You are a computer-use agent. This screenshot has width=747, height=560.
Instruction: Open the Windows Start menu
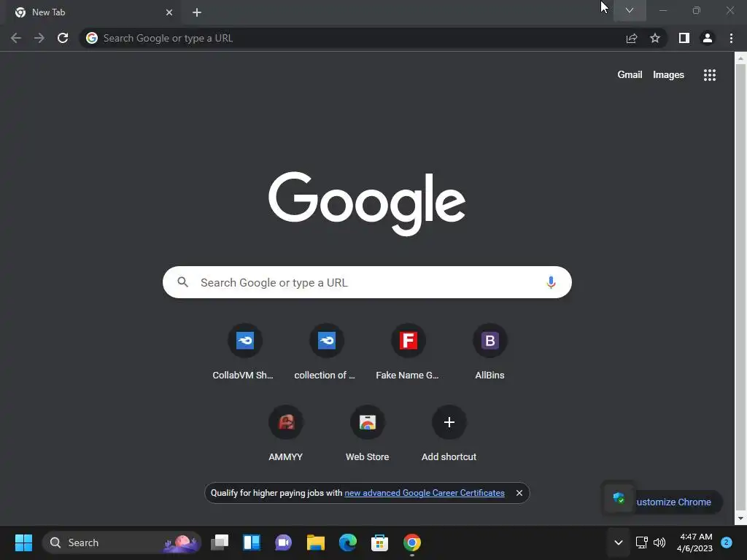coord(23,542)
